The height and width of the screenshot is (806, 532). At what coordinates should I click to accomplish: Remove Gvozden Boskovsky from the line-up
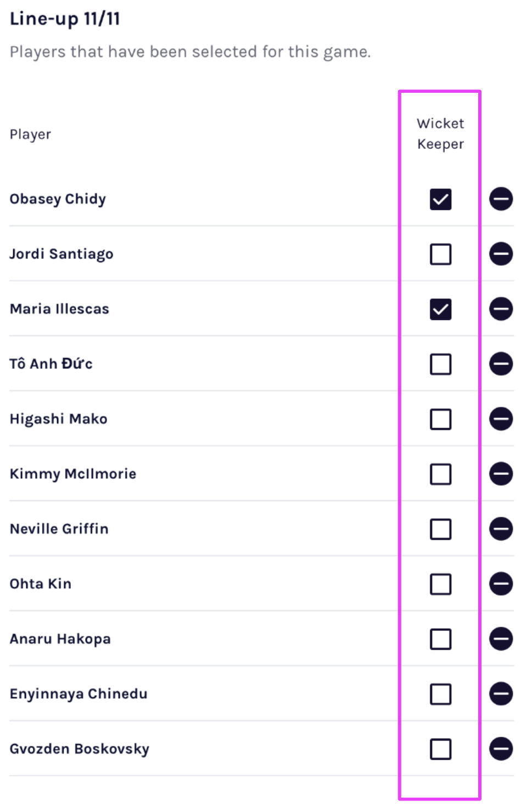pos(501,749)
